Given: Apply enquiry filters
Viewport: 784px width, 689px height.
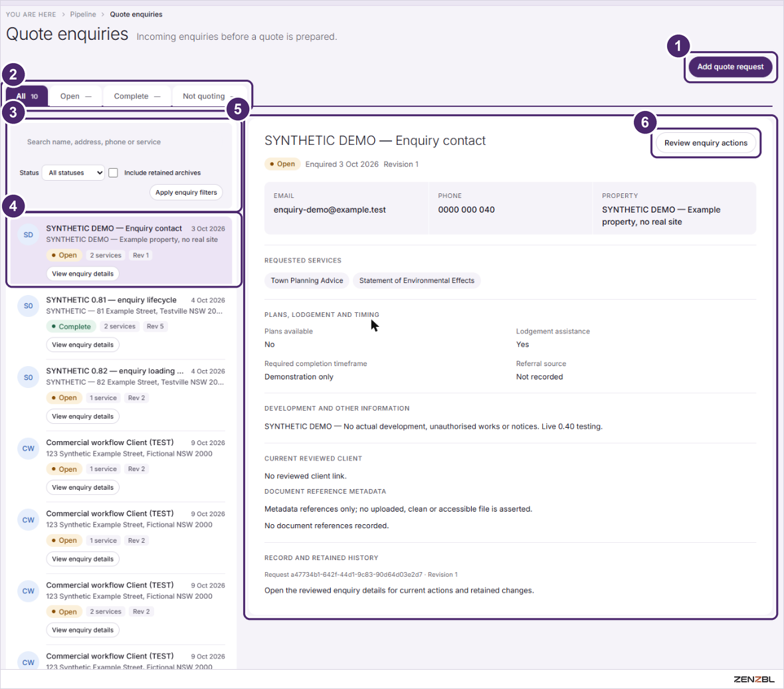Looking at the screenshot, I should click(186, 193).
